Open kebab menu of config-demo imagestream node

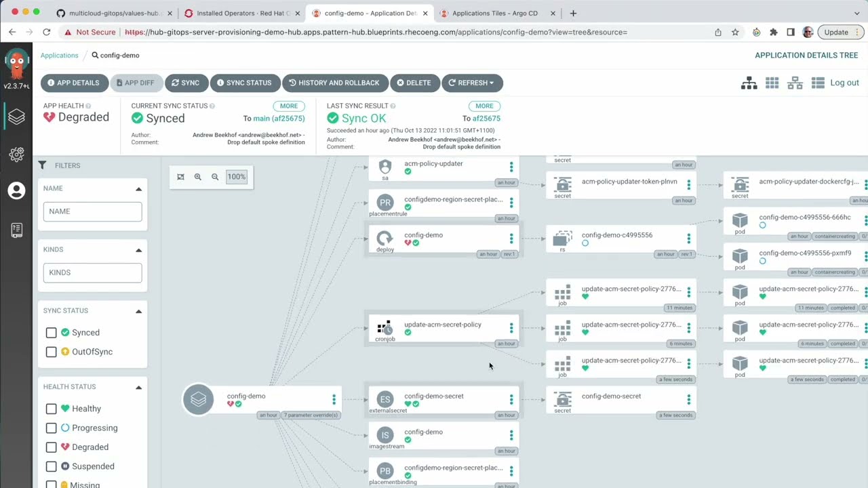tap(511, 435)
